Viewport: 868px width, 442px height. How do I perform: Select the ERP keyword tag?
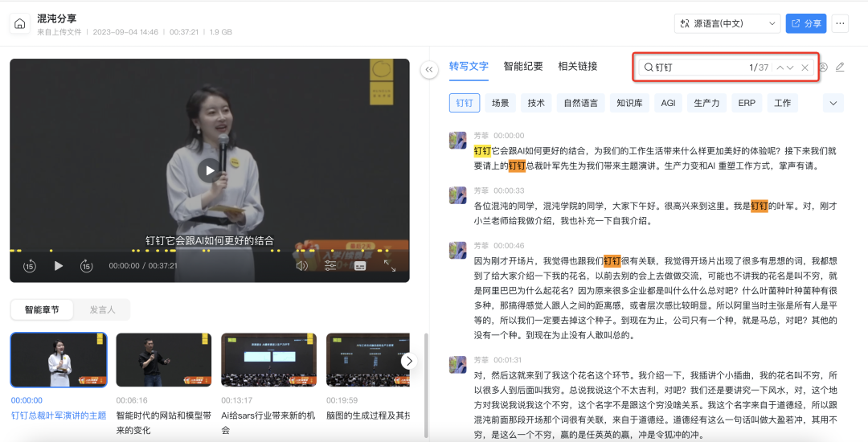[747, 103]
